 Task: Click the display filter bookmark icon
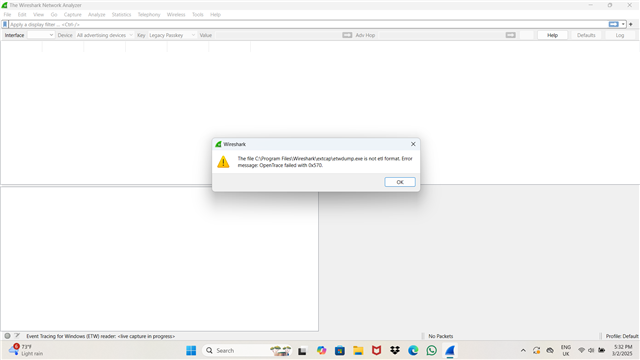click(x=5, y=24)
